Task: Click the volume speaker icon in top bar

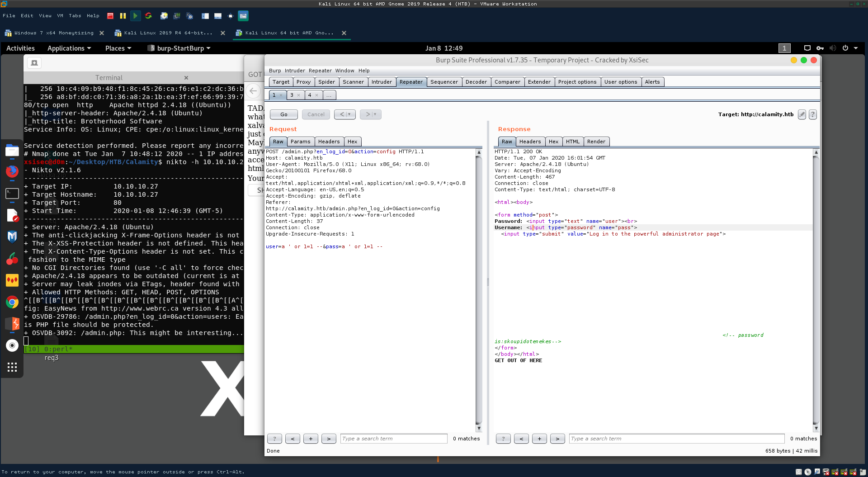Action: pyautogui.click(x=832, y=48)
